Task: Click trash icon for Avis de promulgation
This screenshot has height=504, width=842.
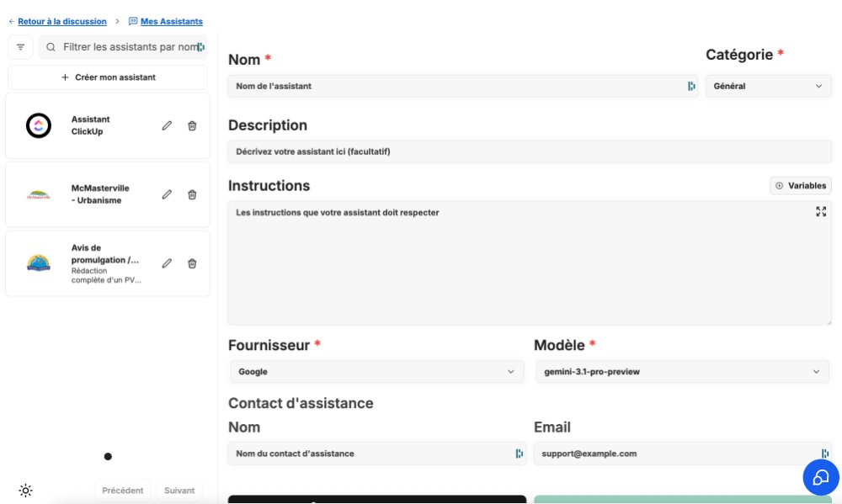Action: pyautogui.click(x=192, y=263)
